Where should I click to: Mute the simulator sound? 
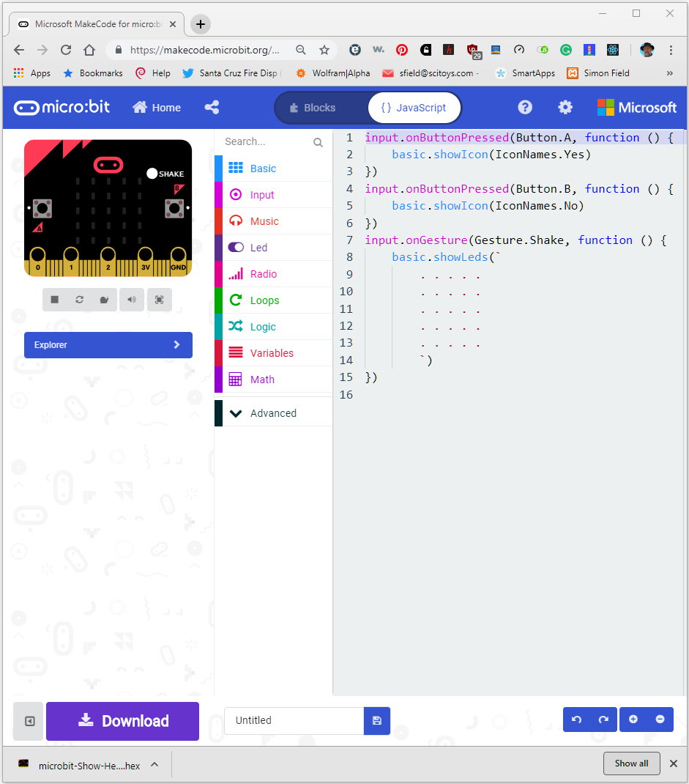pos(132,300)
